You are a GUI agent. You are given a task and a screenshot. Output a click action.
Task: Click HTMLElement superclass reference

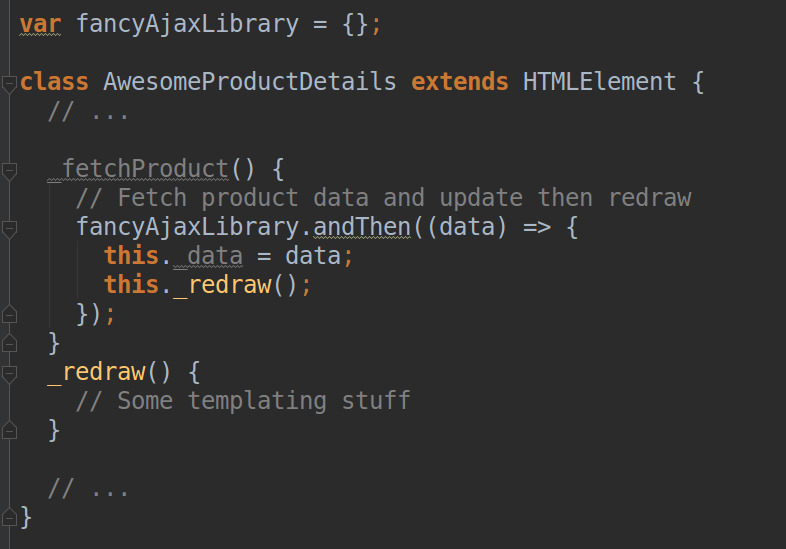pos(600,82)
